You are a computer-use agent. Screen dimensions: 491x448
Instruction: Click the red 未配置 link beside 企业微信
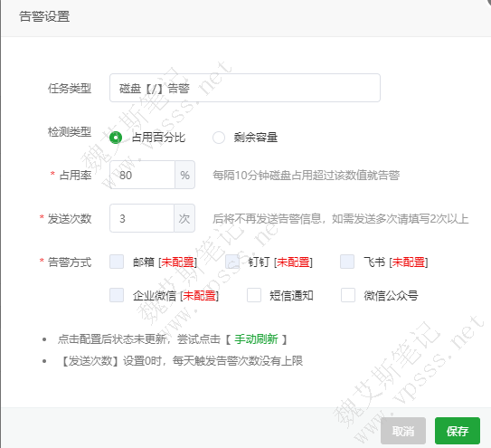199,296
